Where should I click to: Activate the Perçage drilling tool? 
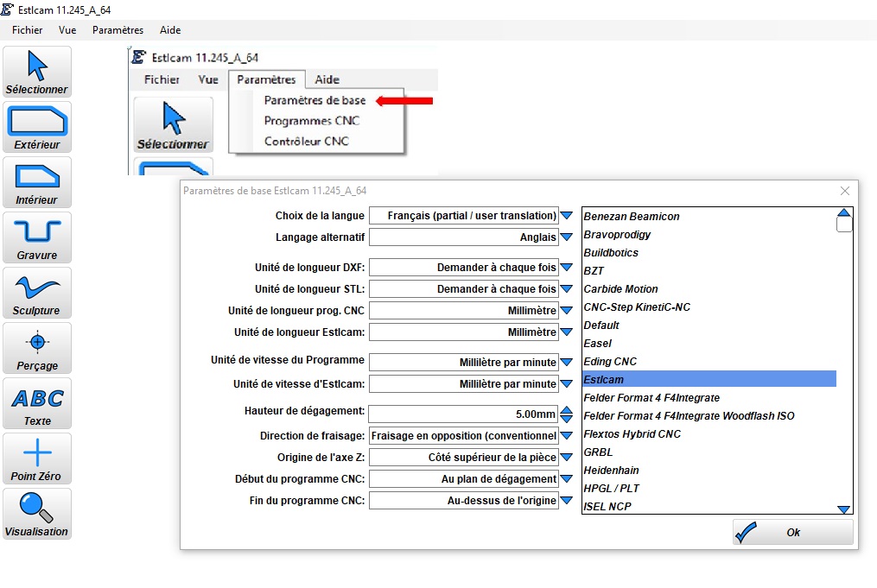pyautogui.click(x=36, y=348)
